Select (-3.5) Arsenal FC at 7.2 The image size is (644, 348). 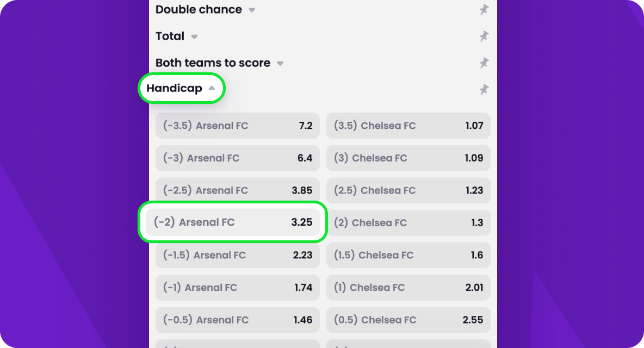pos(238,126)
